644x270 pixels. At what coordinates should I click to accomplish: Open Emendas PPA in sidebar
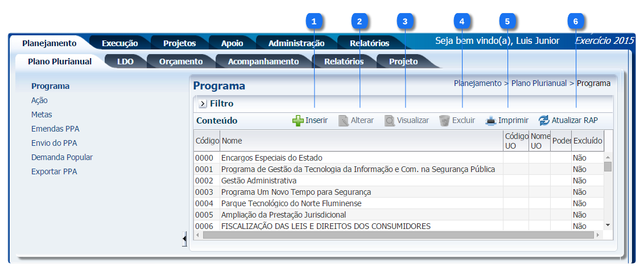tap(55, 129)
